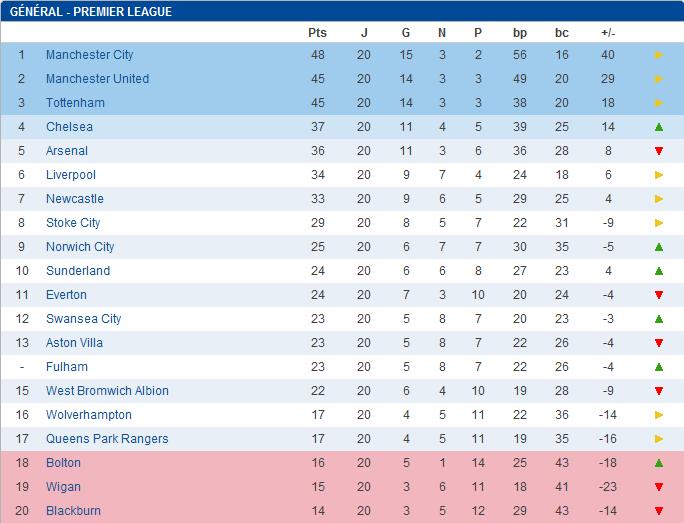Open the Fulham team link

pos(67,367)
